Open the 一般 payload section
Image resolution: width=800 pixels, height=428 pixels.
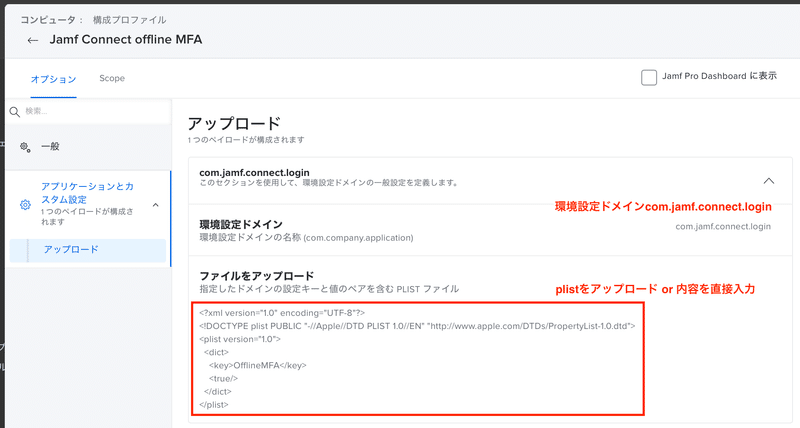coord(88,147)
